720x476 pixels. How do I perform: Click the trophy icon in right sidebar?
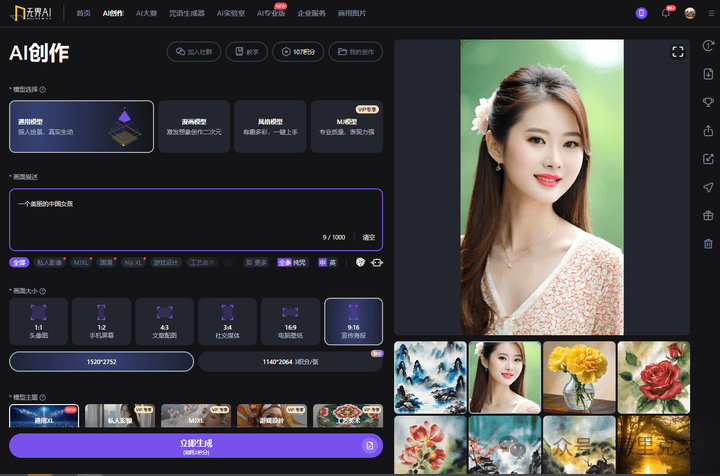pyautogui.click(x=708, y=102)
